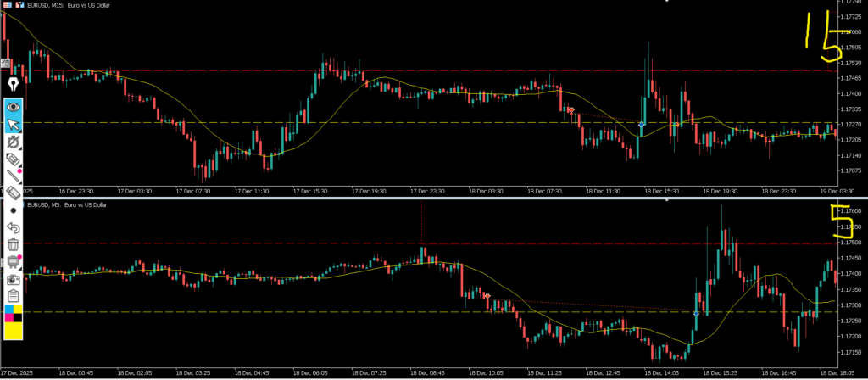
Task: Select the yellow dashed level in M15 chart
Action: 420,122
